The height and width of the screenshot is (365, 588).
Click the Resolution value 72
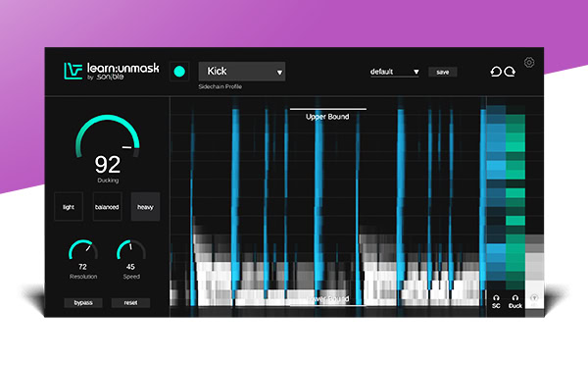tap(83, 267)
